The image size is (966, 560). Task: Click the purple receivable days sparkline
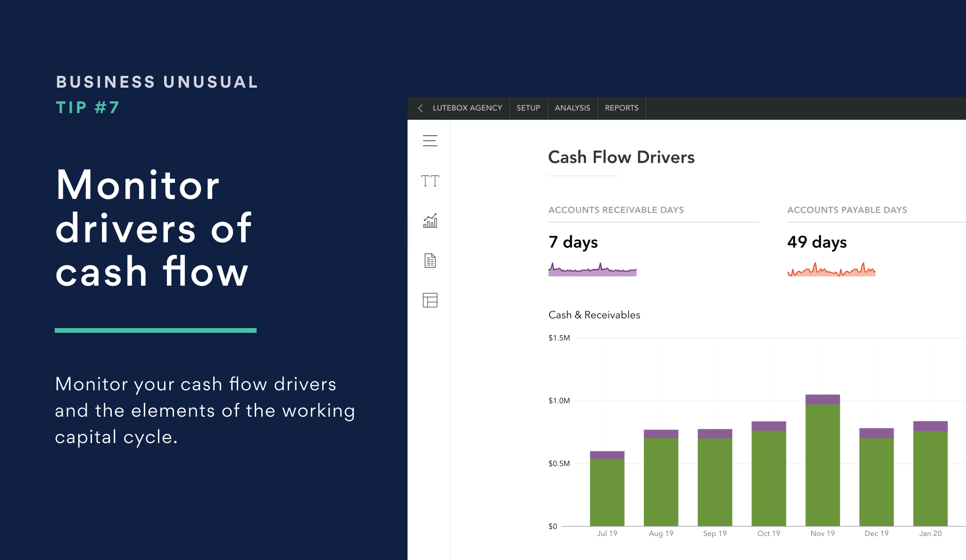point(592,269)
